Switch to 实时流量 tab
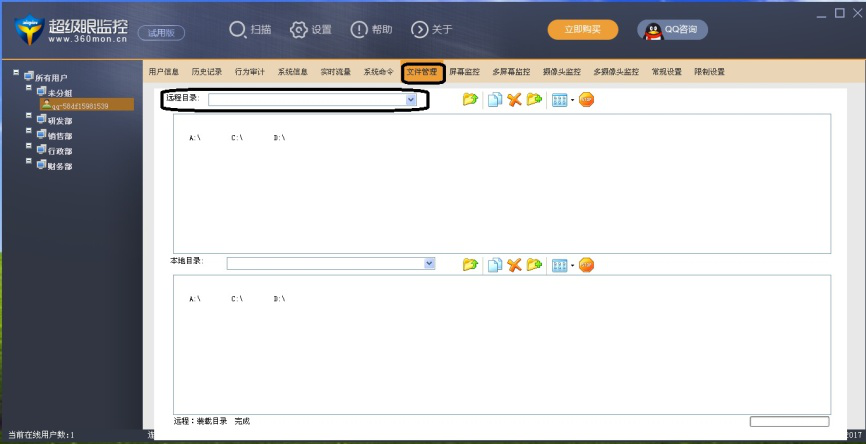 [336, 72]
